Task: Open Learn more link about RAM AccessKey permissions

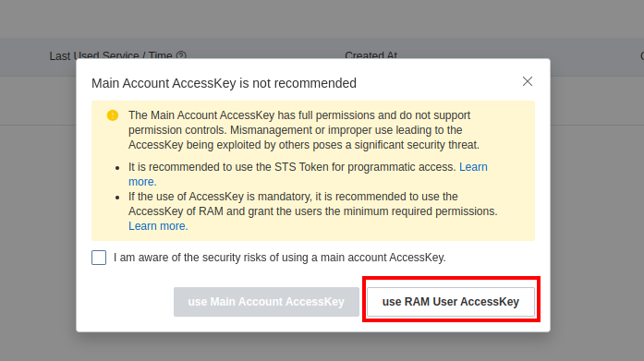Action: [158, 226]
